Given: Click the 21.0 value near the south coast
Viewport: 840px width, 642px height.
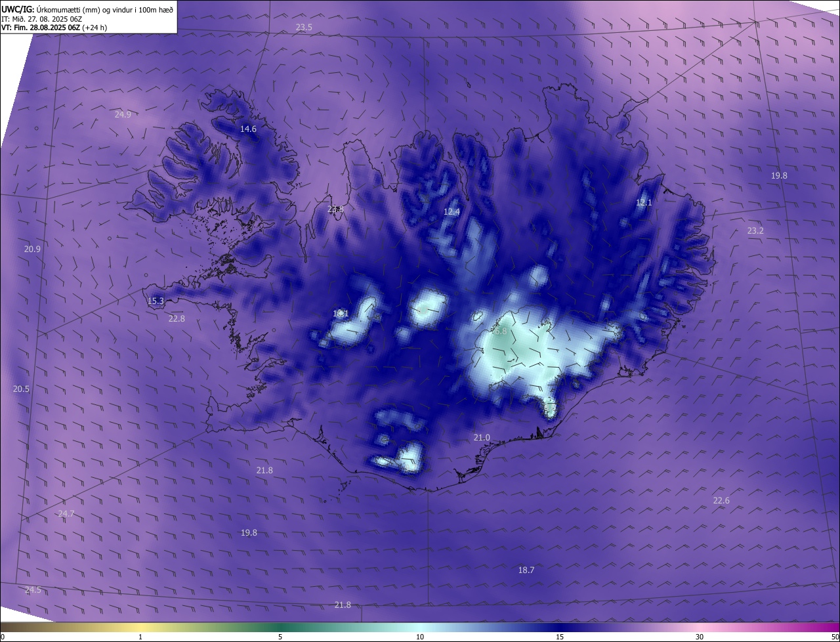Looking at the screenshot, I should pyautogui.click(x=482, y=437).
